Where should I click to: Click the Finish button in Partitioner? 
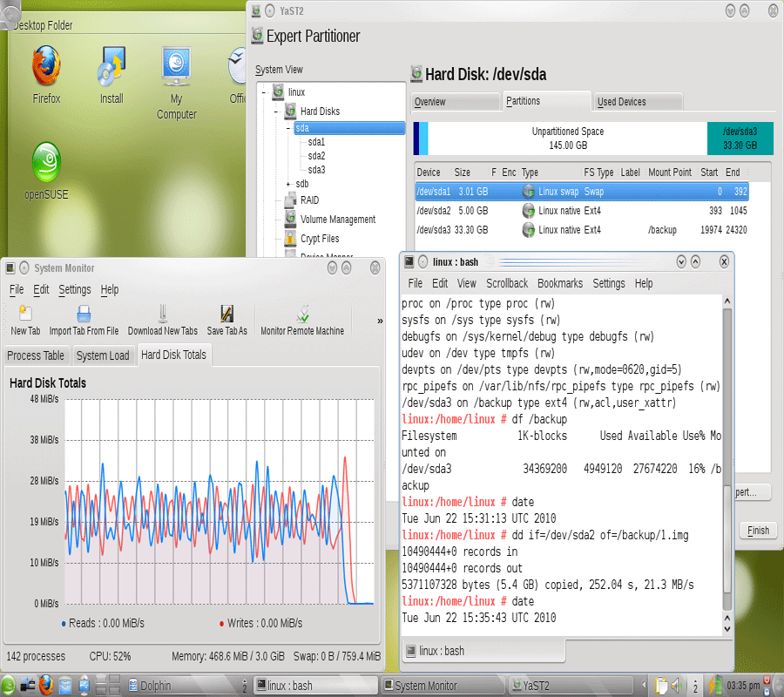[758, 531]
